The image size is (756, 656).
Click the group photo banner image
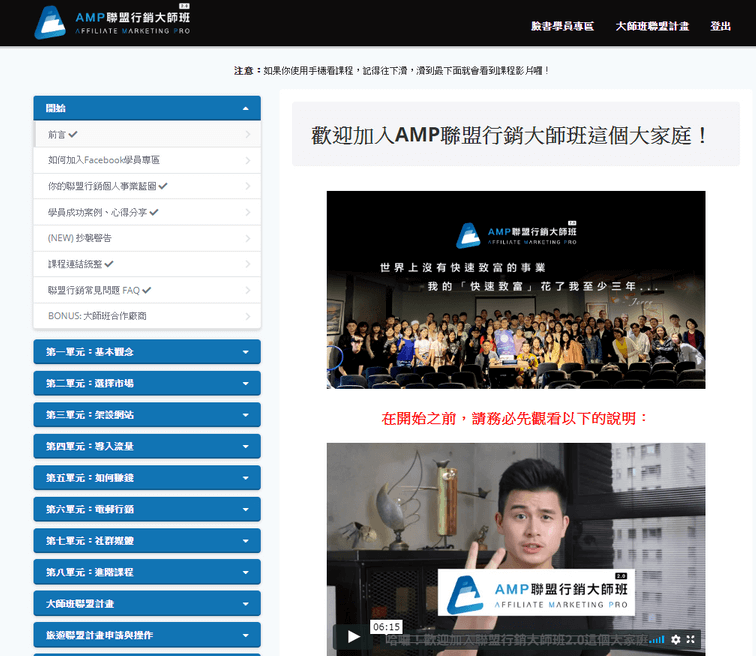[x=516, y=290]
